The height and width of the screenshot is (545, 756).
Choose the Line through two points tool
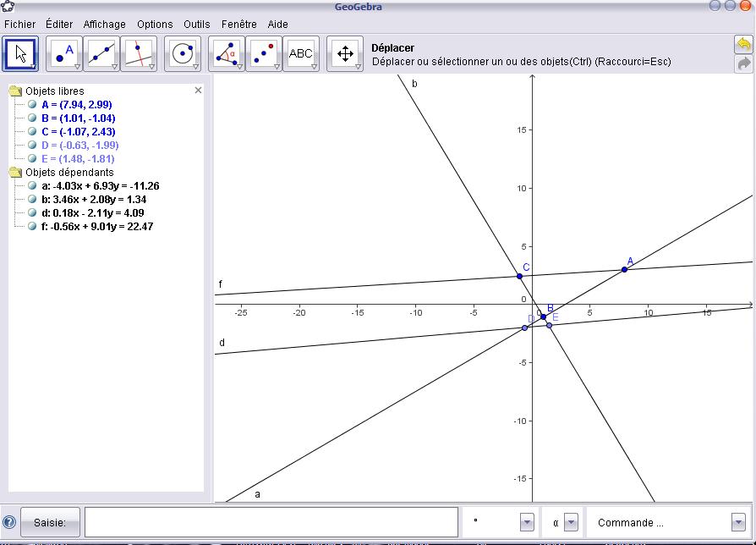pyautogui.click(x=101, y=53)
